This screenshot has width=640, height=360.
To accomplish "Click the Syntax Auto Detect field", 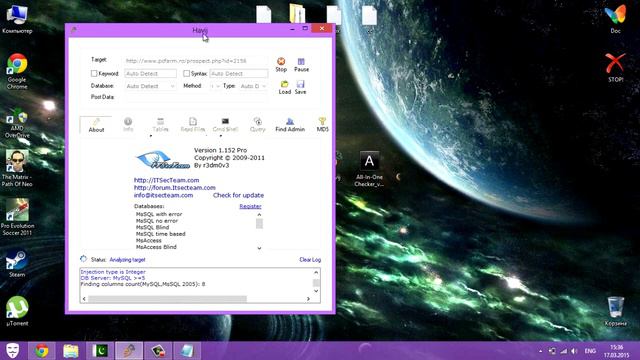I will (x=239, y=73).
